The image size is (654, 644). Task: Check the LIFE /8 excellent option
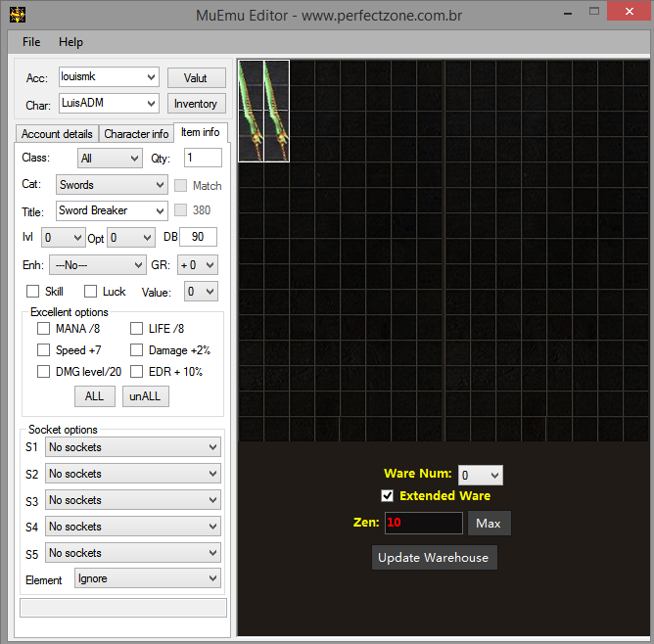136,329
